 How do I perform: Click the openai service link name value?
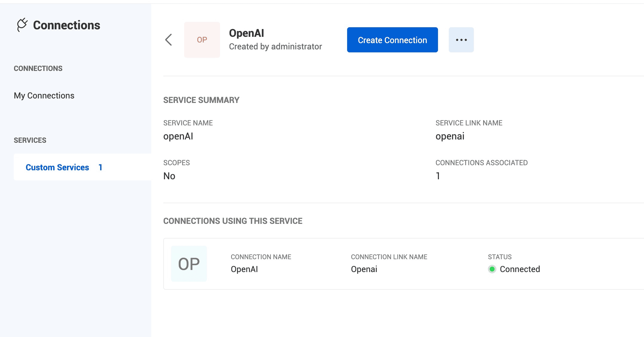[450, 136]
